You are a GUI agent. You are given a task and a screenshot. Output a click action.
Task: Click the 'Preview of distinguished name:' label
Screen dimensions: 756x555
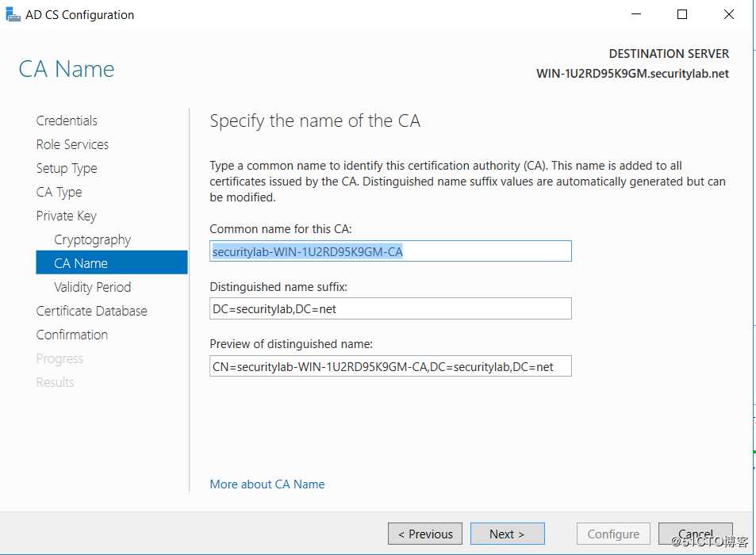pyautogui.click(x=291, y=344)
